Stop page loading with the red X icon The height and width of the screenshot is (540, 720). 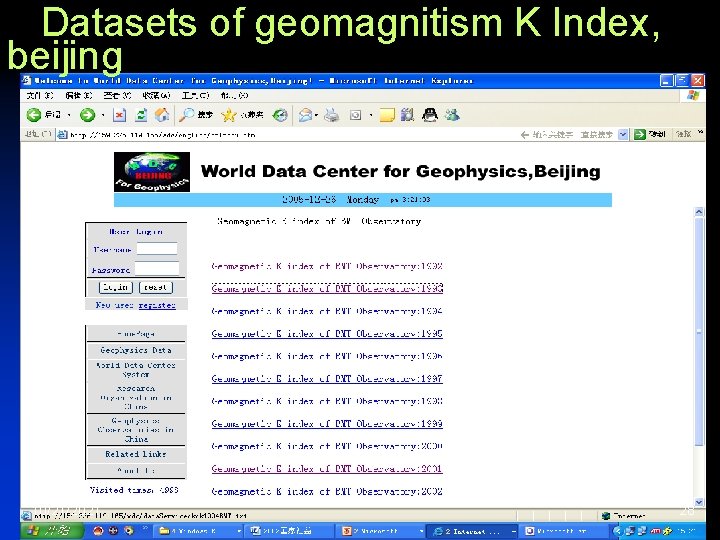(x=119, y=115)
